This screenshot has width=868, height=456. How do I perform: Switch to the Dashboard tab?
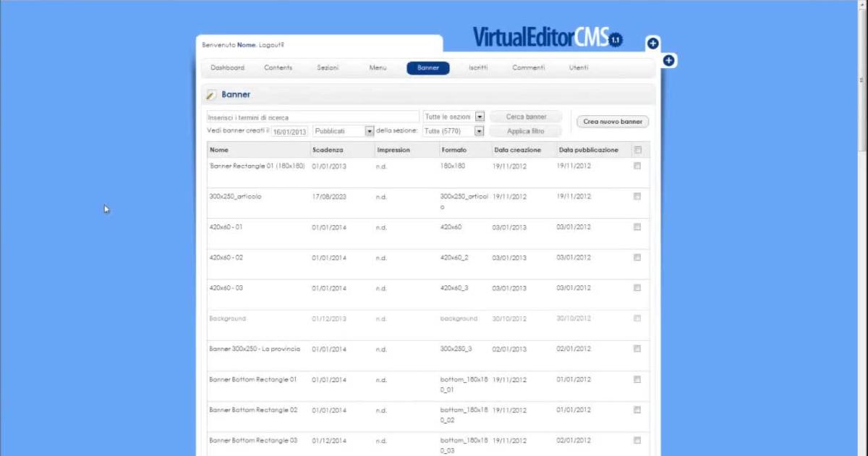coord(227,68)
